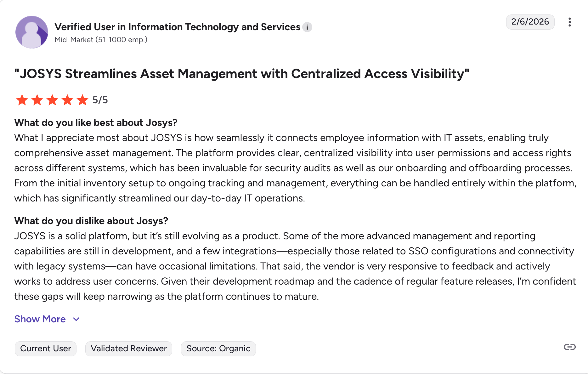Click the fifth rating star
The height and width of the screenshot is (374, 588).
pyautogui.click(x=82, y=100)
